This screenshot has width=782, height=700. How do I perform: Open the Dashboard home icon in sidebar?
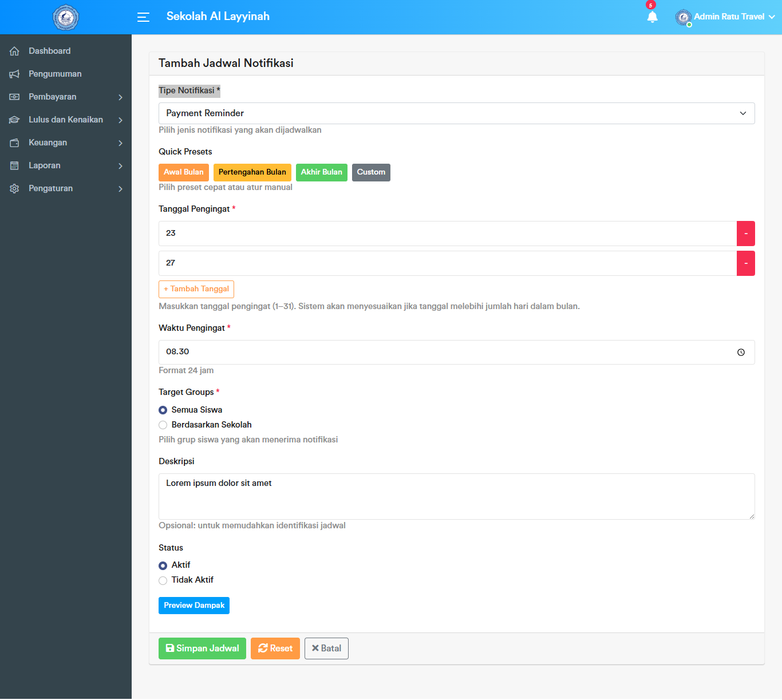pyautogui.click(x=14, y=51)
